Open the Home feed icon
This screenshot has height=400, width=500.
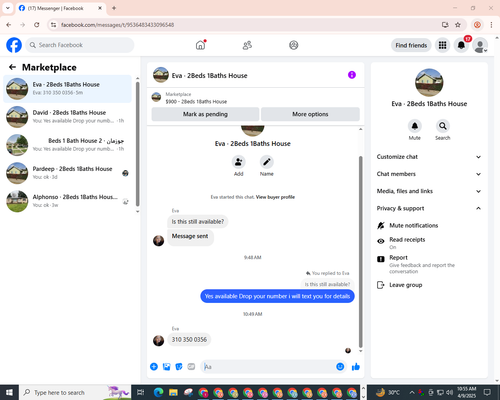200,45
